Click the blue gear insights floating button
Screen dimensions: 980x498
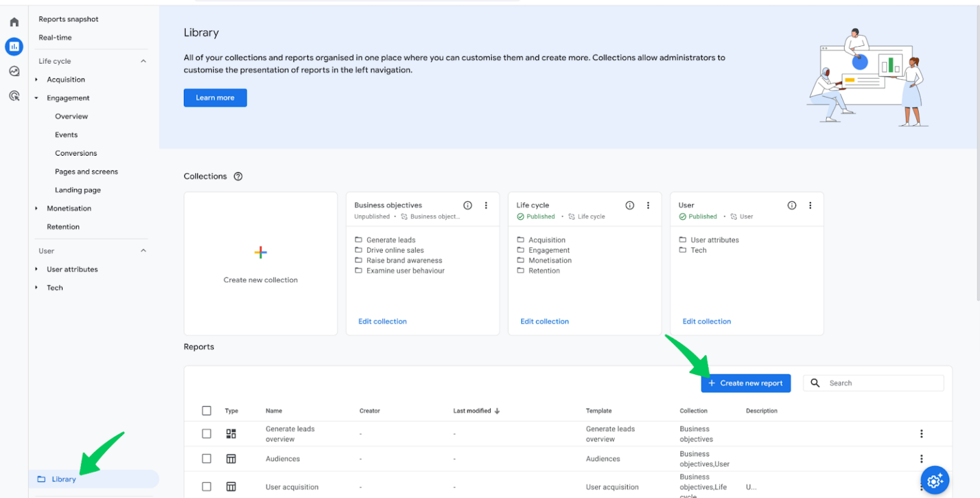click(x=935, y=480)
